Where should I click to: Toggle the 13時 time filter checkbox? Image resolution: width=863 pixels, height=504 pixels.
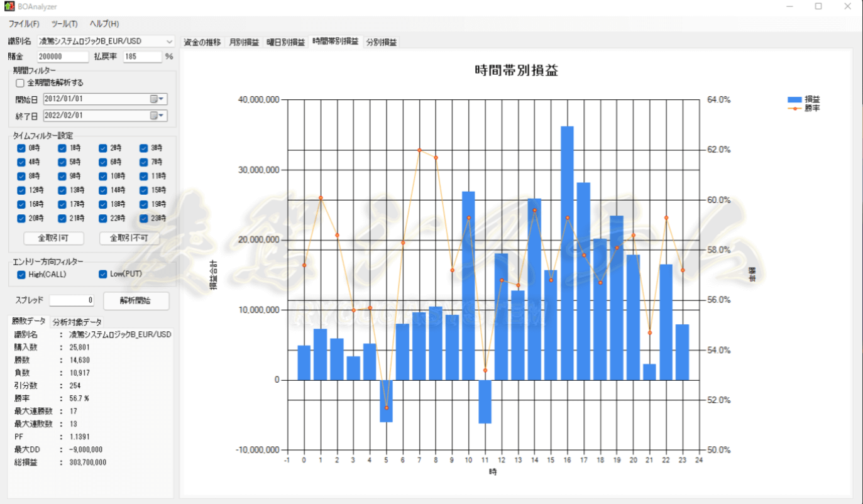62,190
